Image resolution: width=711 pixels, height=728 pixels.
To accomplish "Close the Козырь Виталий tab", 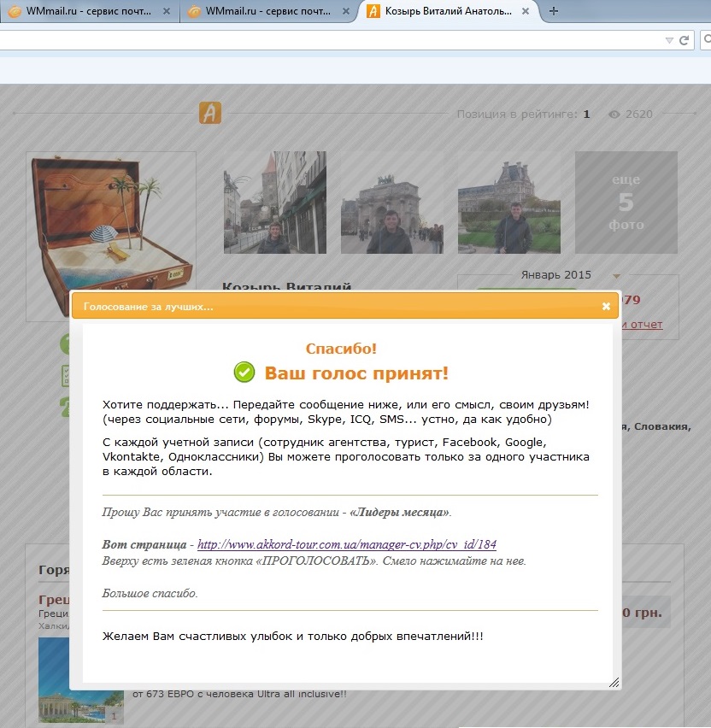I will point(526,12).
